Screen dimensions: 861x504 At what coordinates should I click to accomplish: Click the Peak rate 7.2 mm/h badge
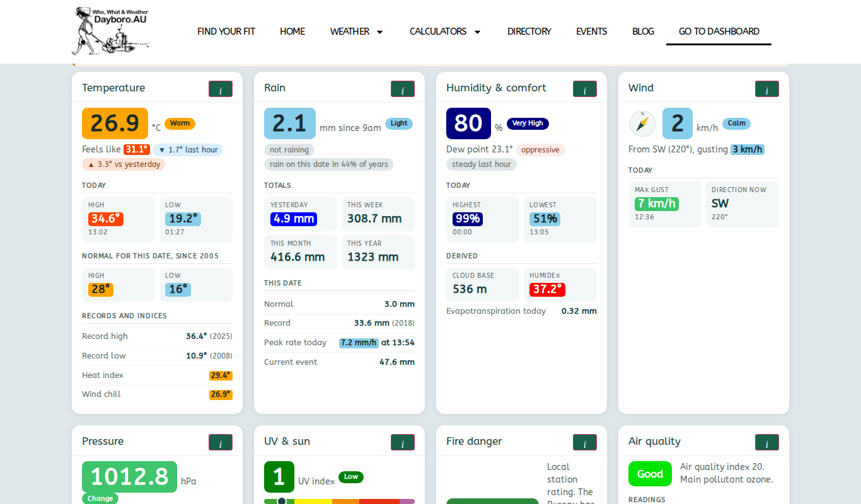click(x=359, y=343)
